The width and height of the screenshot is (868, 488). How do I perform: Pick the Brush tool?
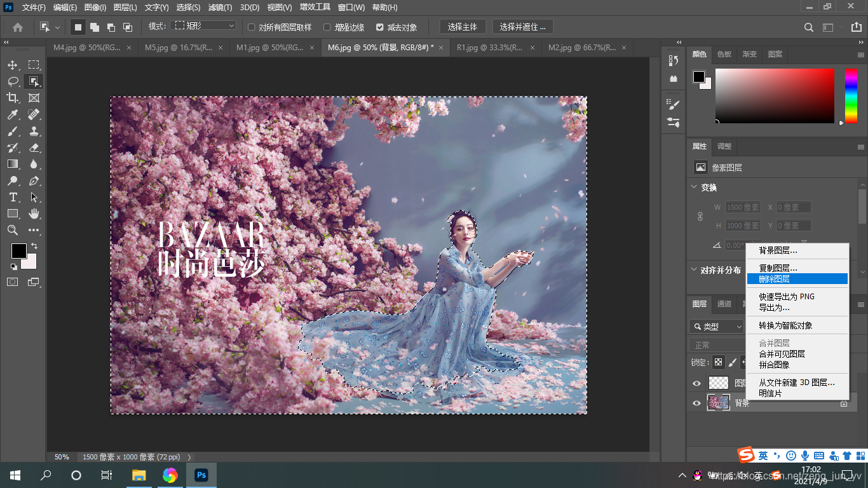pos(13,131)
